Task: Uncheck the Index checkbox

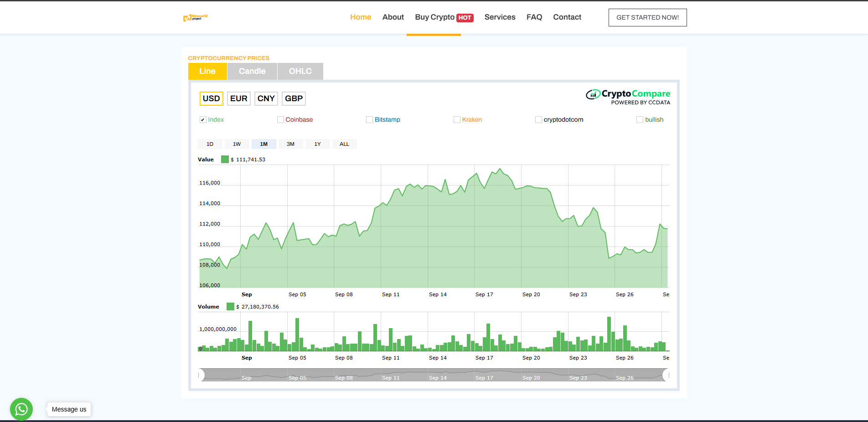Action: pyautogui.click(x=203, y=120)
